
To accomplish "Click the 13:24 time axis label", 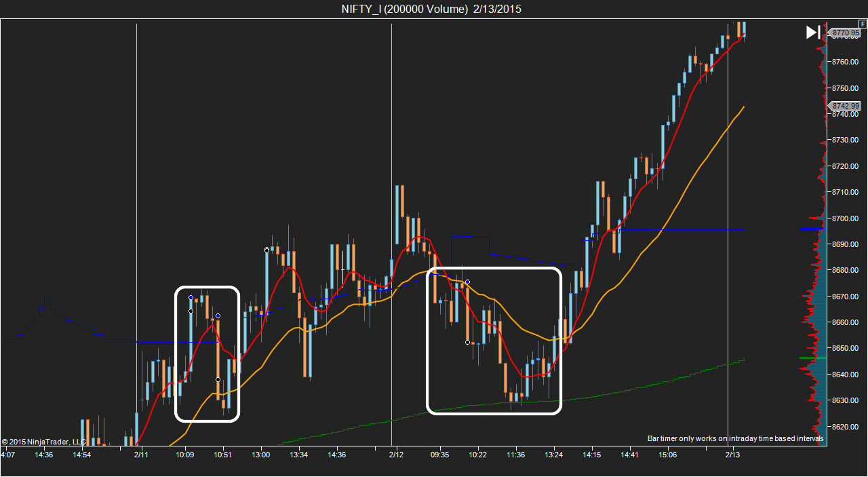I will click(x=554, y=455).
